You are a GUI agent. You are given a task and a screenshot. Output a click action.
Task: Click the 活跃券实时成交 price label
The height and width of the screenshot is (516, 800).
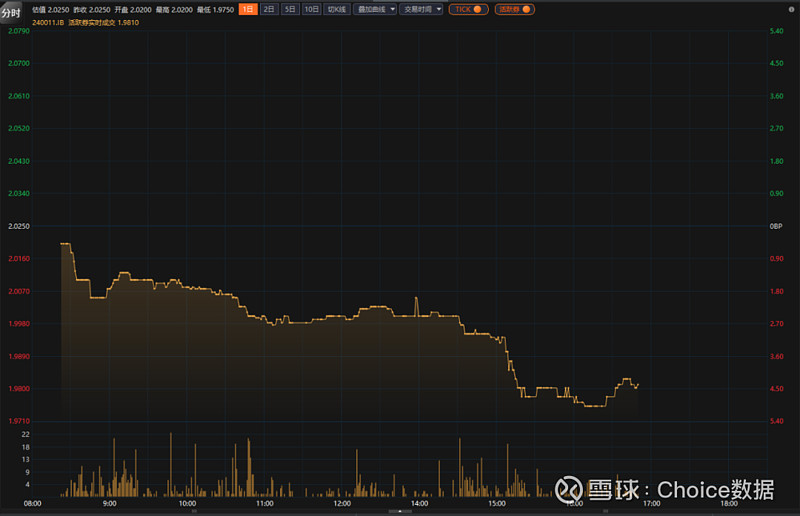pyautogui.click(x=90, y=21)
